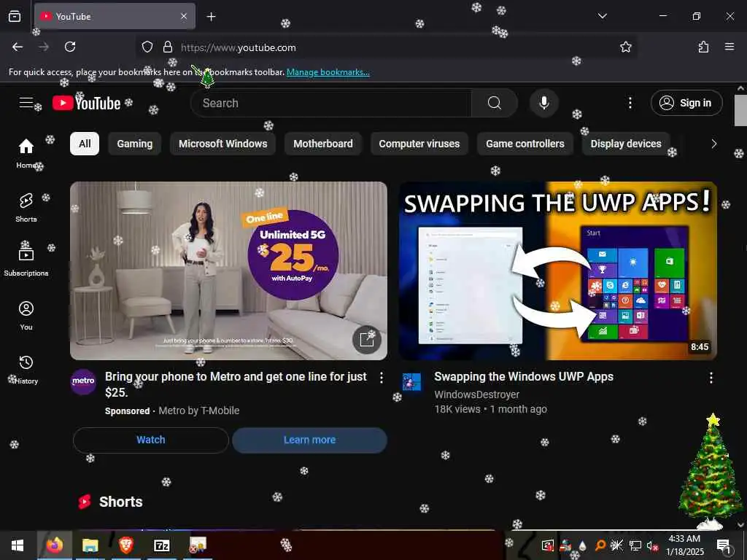The image size is (747, 560).
Task: Open the You section in the sidebar
Action: tap(26, 315)
